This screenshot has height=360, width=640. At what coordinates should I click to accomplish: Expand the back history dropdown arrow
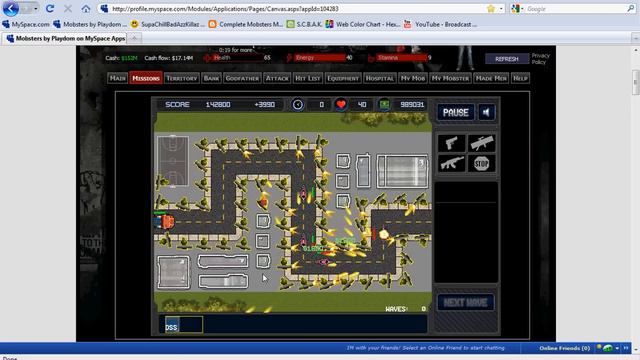36,9
